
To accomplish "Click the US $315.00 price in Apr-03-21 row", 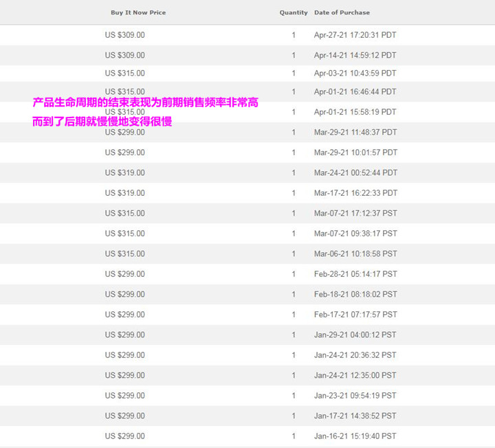I will pyautogui.click(x=125, y=74).
